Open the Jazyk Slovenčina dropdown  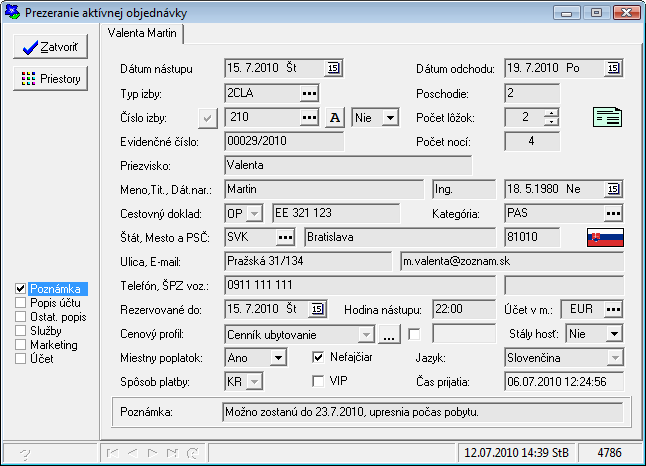[615, 358]
